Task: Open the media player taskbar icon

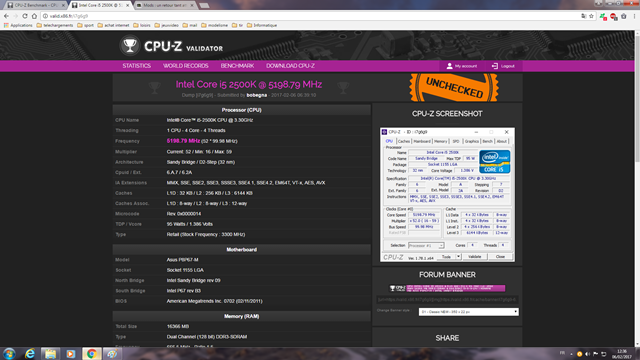Action: 71,353
